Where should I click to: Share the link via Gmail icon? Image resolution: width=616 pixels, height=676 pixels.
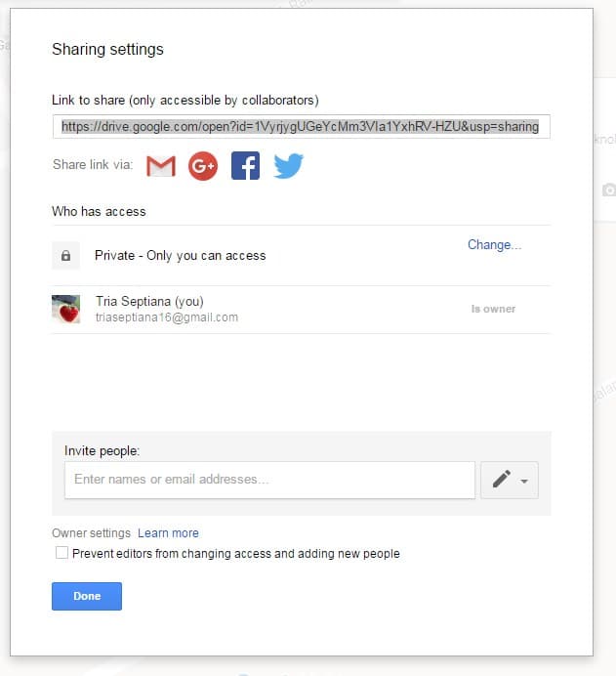coord(161,166)
